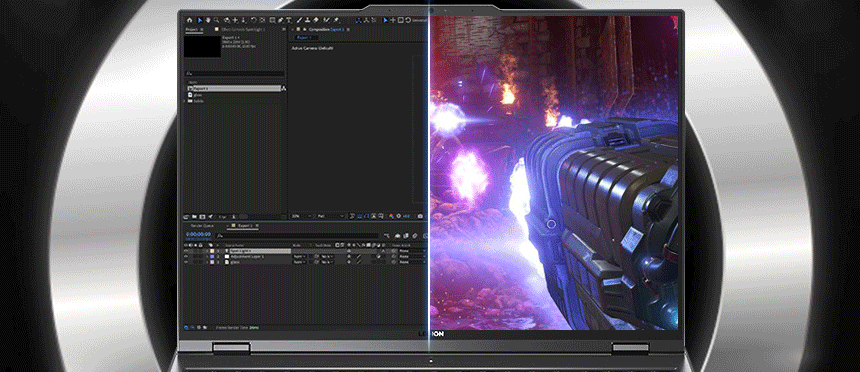
Task: Click the current timecode display
Action: 199,234
